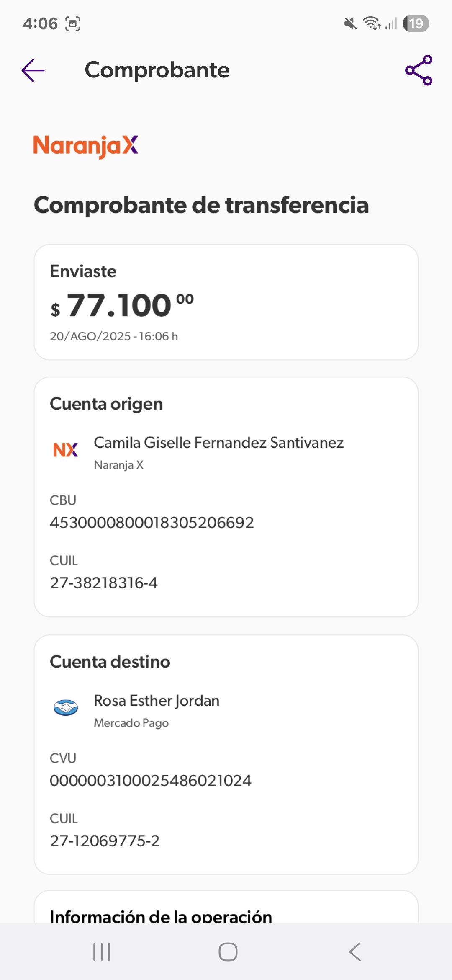
Task: Tap the share icon
Action: point(419,70)
